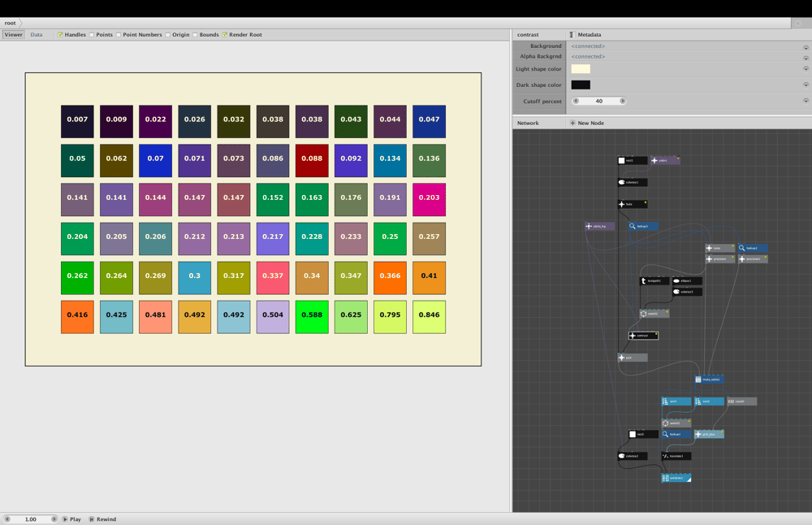Enable the Point Numbers checkbox

click(x=119, y=35)
